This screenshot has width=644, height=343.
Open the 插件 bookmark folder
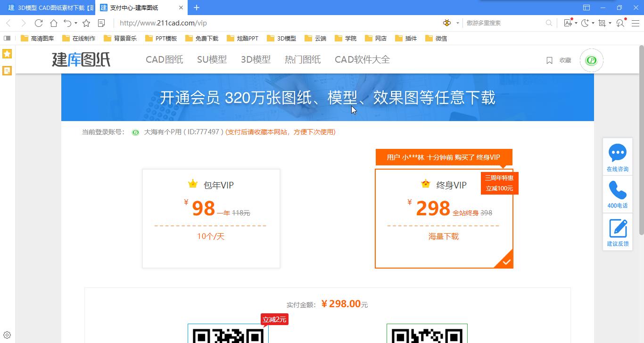click(x=406, y=38)
